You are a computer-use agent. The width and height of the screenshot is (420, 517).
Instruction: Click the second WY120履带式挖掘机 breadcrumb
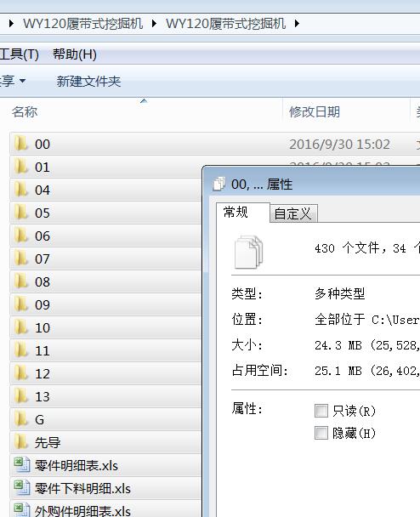[225, 24]
